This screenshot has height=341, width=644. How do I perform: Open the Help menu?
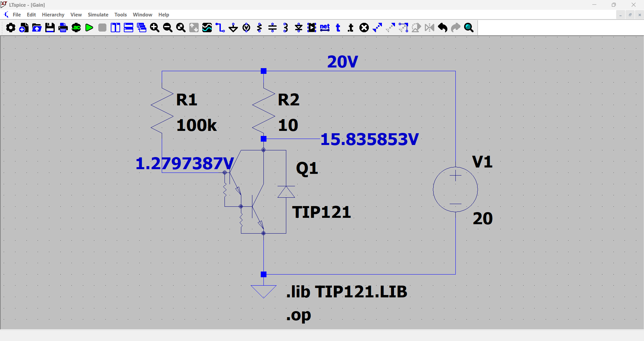[x=164, y=15]
